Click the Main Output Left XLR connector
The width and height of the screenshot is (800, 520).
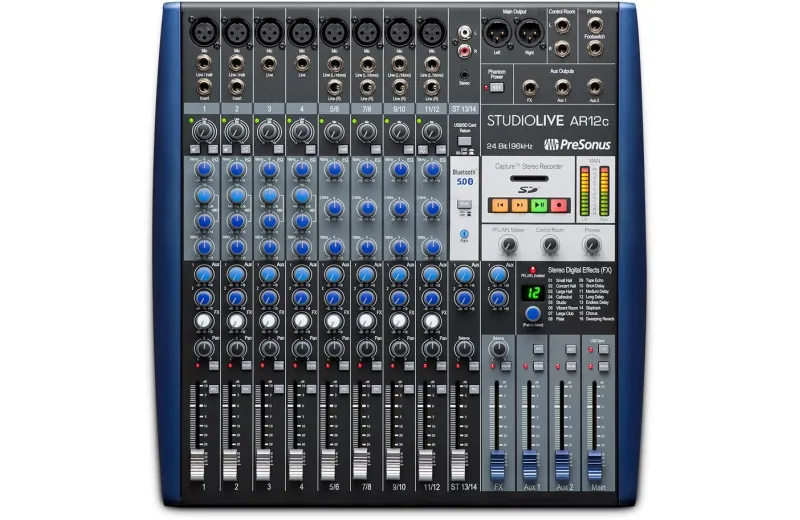pos(496,33)
